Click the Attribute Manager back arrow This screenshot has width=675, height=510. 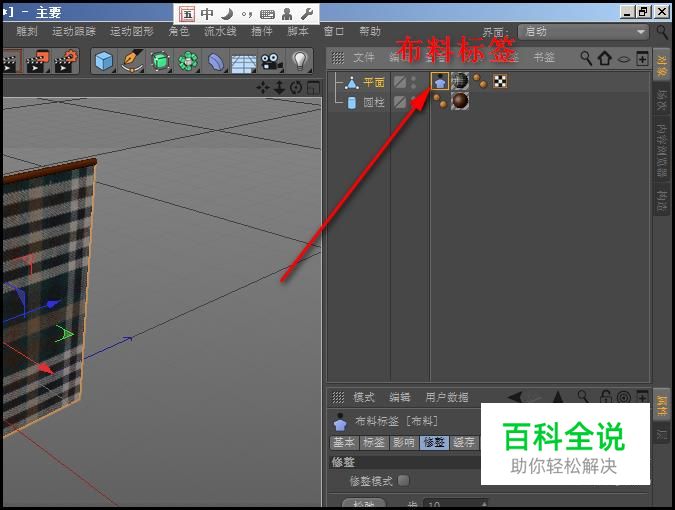(515, 397)
